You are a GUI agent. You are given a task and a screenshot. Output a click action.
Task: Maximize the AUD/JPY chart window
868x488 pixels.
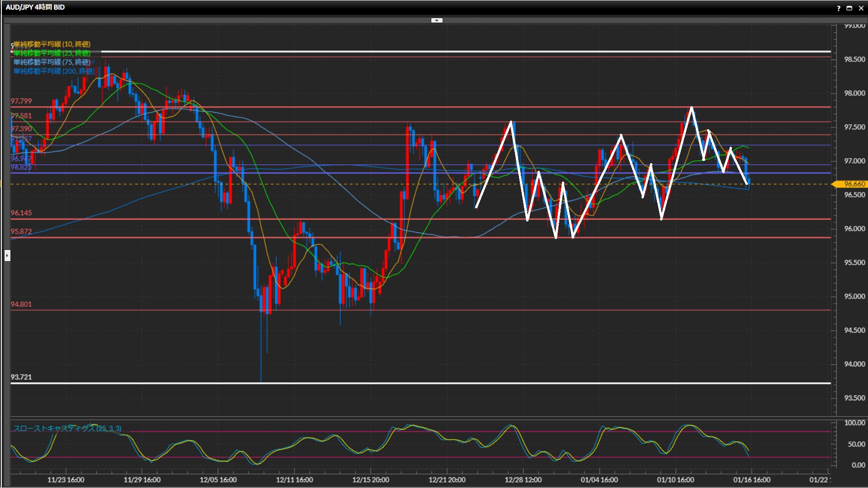pyautogui.click(x=849, y=8)
